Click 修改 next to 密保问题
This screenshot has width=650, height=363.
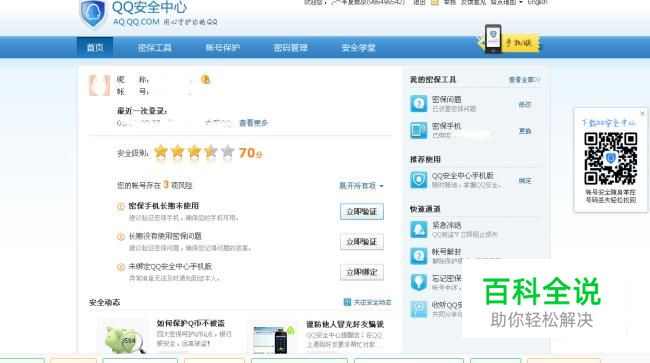525,104
